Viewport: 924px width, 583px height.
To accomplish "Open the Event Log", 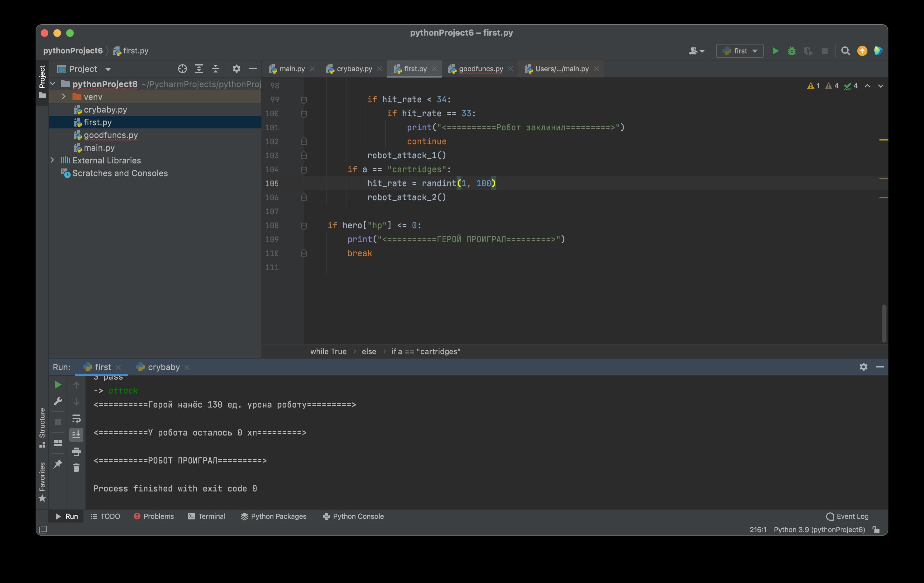I will click(847, 516).
